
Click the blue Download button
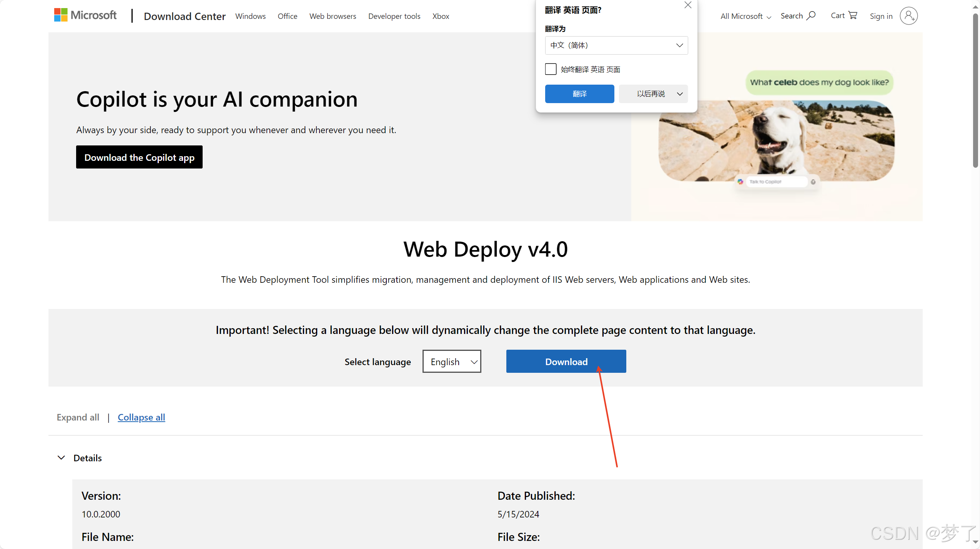(x=566, y=362)
